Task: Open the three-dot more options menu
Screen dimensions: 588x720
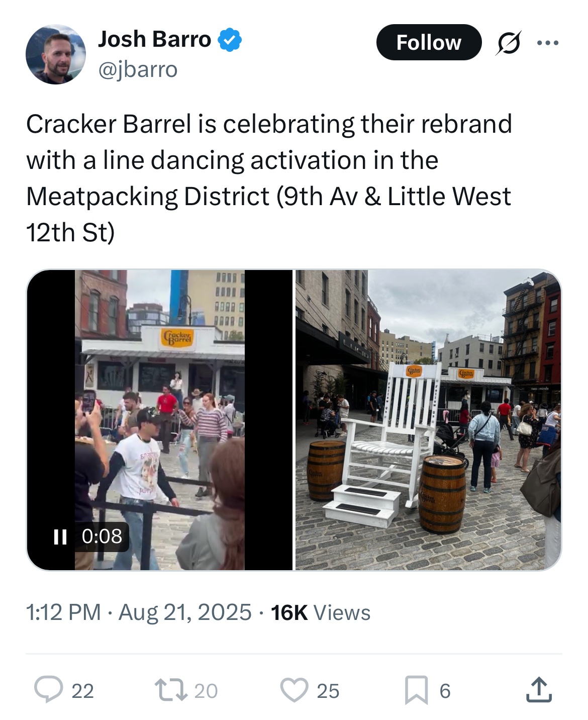Action: click(548, 43)
